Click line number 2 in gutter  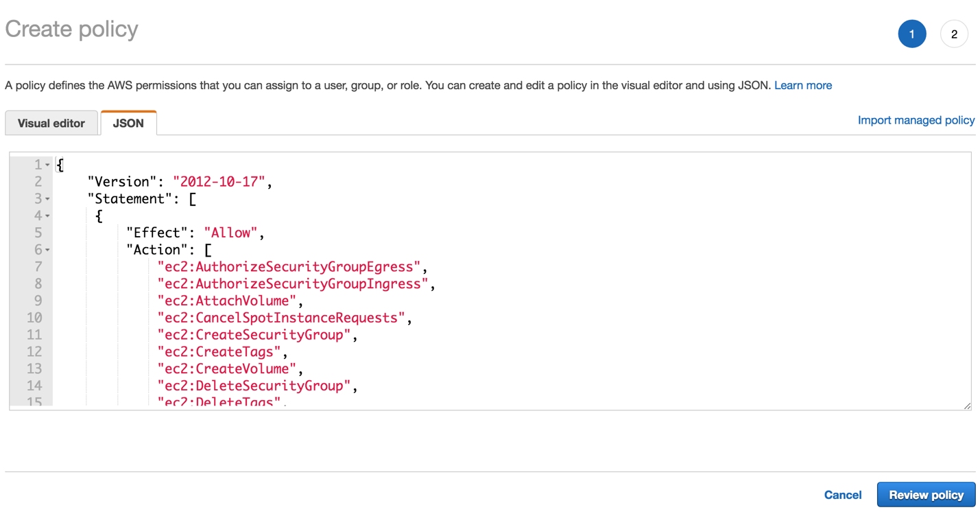pos(38,182)
